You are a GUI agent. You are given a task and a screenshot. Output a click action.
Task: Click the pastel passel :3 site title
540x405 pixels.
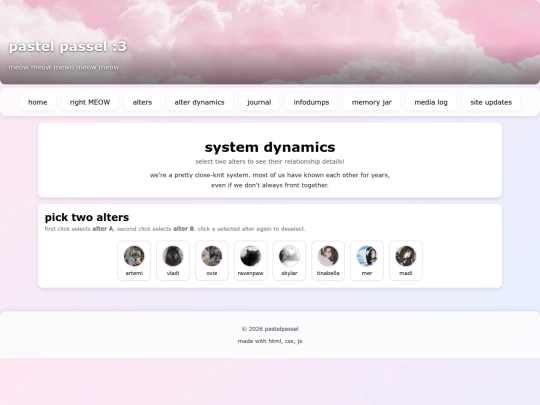click(x=68, y=47)
